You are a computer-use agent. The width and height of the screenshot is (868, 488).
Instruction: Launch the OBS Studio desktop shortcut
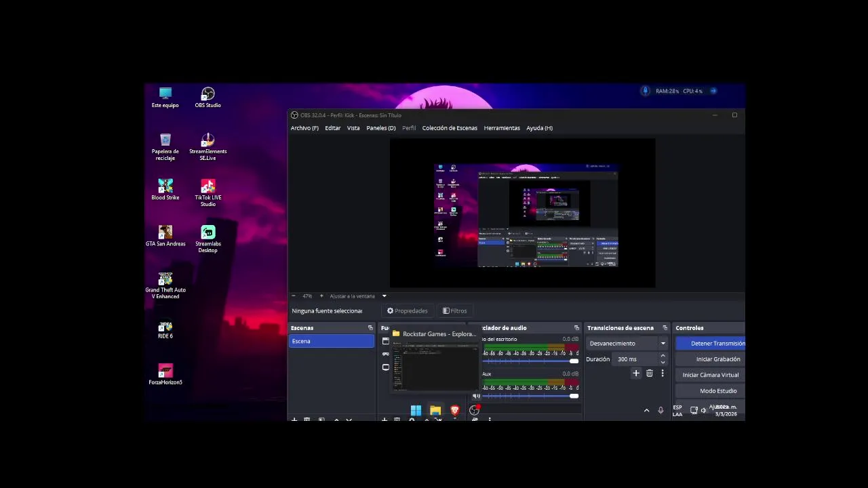[208, 98]
